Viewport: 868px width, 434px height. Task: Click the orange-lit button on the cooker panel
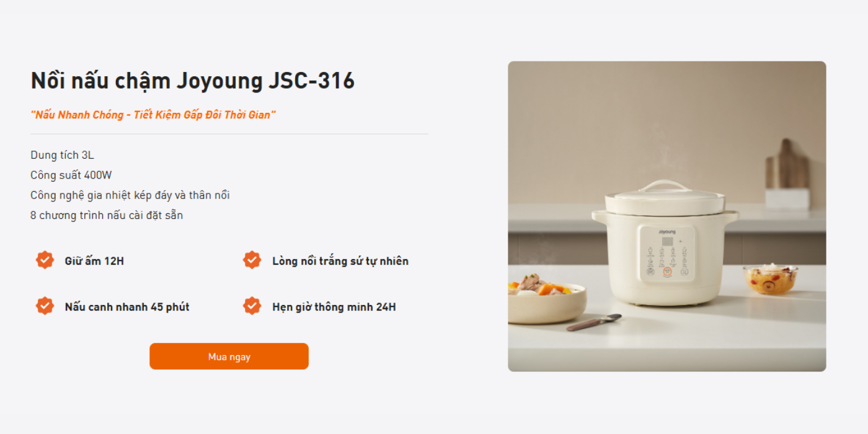coord(667,272)
